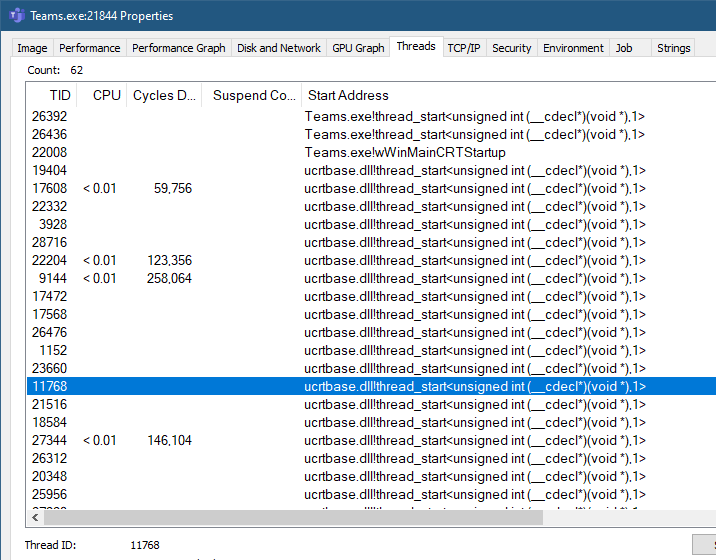Go to the GPU Graph tab
716x560 pixels.
(x=358, y=48)
